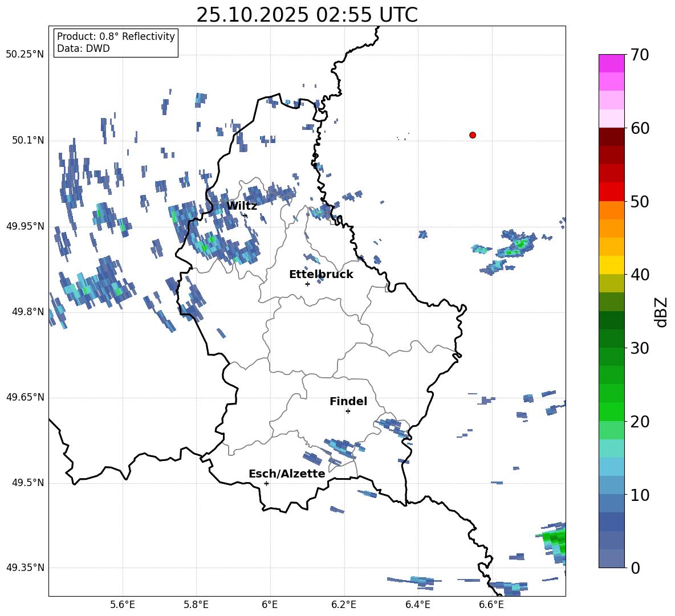Click the 49.8°N latitude label
This screenshot has height=616, width=675.
28,312
